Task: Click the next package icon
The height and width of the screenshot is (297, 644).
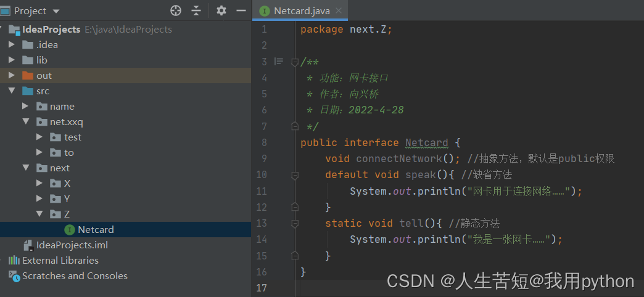Action: point(41,168)
